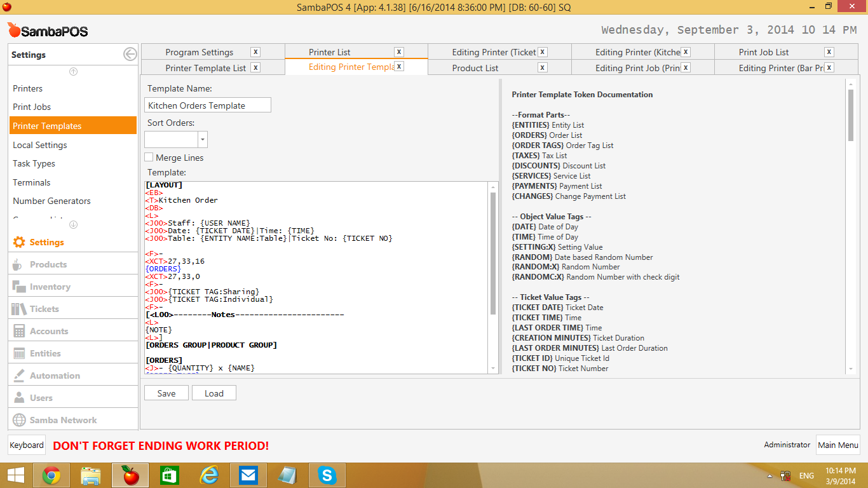Click the running SambaPOS taskbar icon
Screen dimensions: 868x488
pos(130,475)
